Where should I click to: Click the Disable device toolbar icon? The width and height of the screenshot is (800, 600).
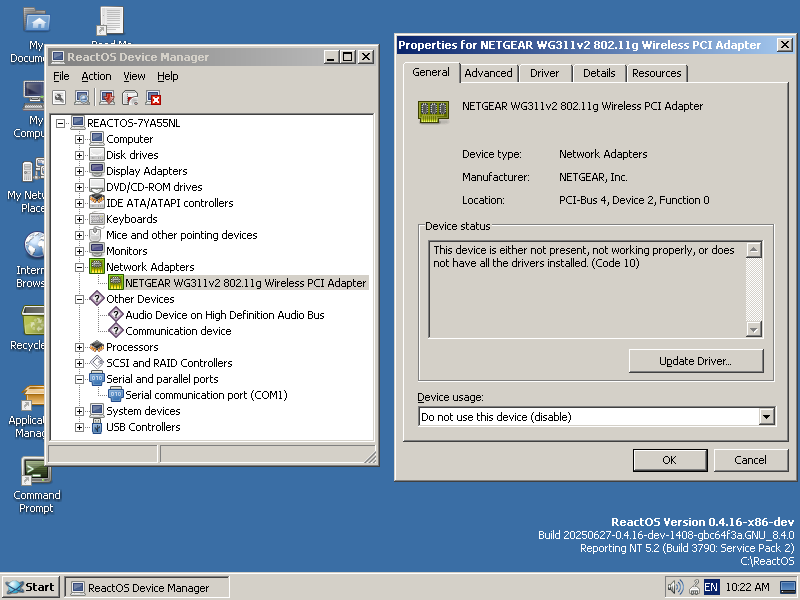coord(130,97)
